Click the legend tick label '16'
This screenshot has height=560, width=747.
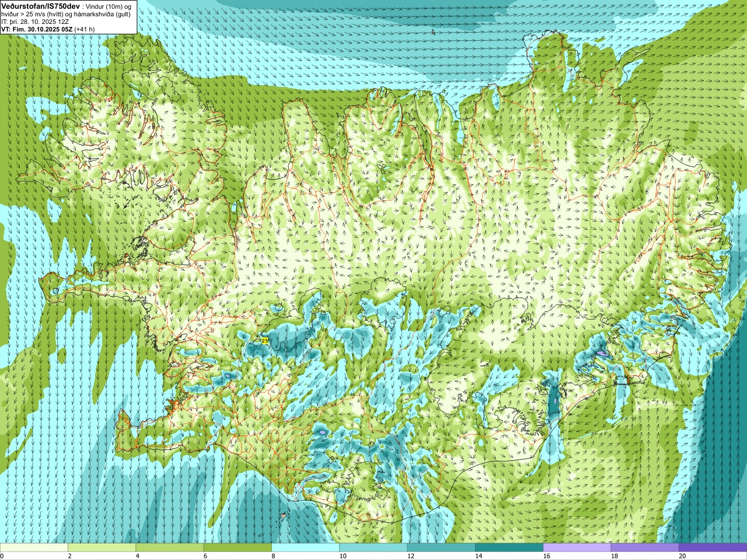click(547, 556)
